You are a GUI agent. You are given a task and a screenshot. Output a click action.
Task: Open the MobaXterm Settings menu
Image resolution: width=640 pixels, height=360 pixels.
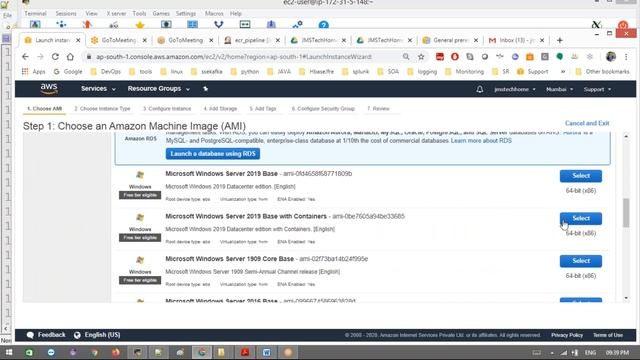[x=186, y=13]
